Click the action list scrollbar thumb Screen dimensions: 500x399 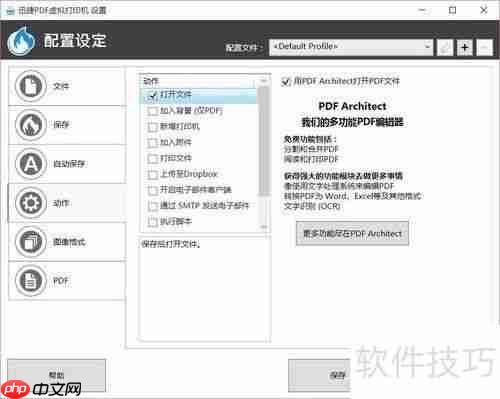coord(264,140)
